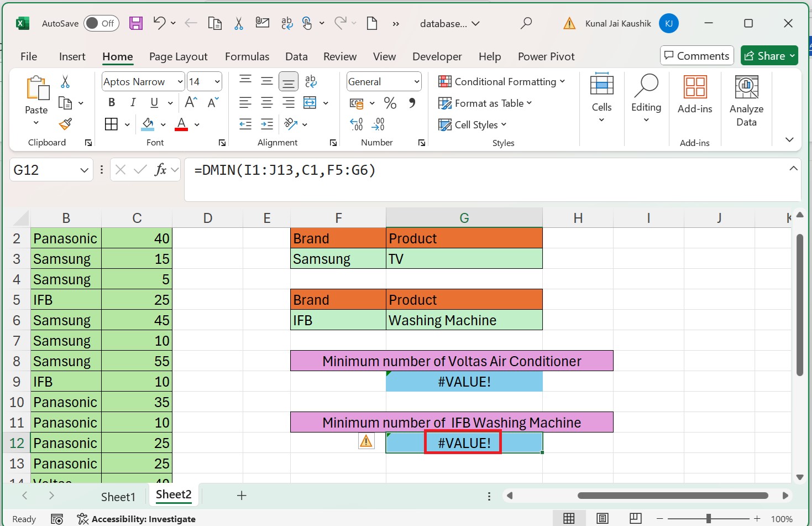The height and width of the screenshot is (526, 812).
Task: Click the Accessibility: Investigate status button
Action: coord(137,519)
